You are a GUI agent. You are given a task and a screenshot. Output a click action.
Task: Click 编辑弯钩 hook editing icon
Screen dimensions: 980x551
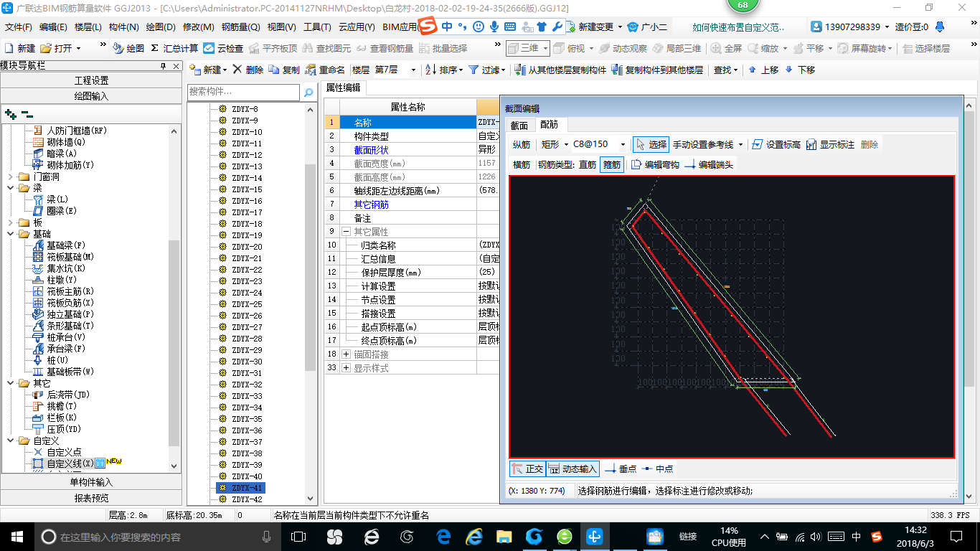click(x=636, y=164)
